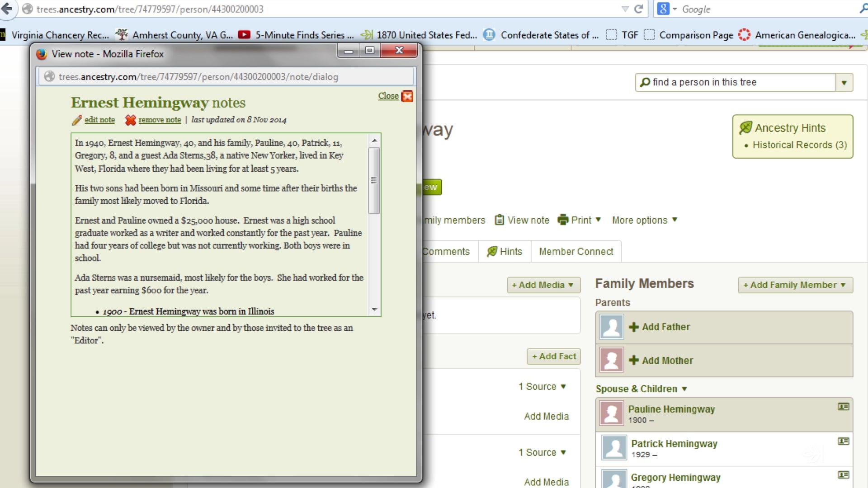Image resolution: width=868 pixels, height=488 pixels.
Task: Click the red Close box icon in dialog
Action: [407, 96]
